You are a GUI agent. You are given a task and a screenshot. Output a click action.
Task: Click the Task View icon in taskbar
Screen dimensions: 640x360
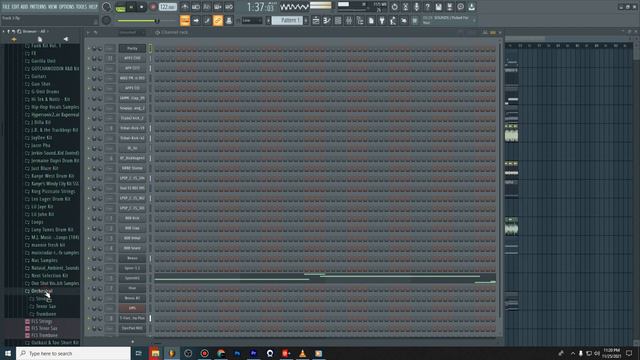[139, 353]
